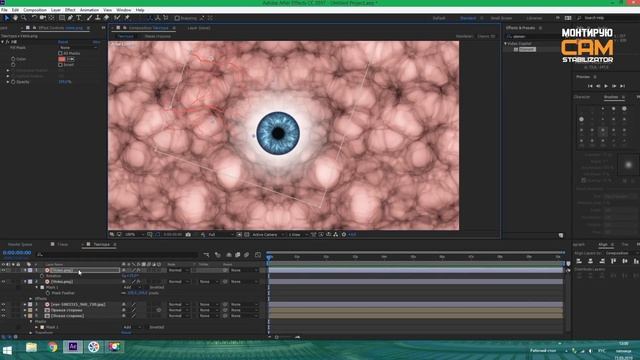Viewport: 640px width, 360px height.
Task: Toggle draft 3D icon in timeline header
Action: tap(218, 255)
